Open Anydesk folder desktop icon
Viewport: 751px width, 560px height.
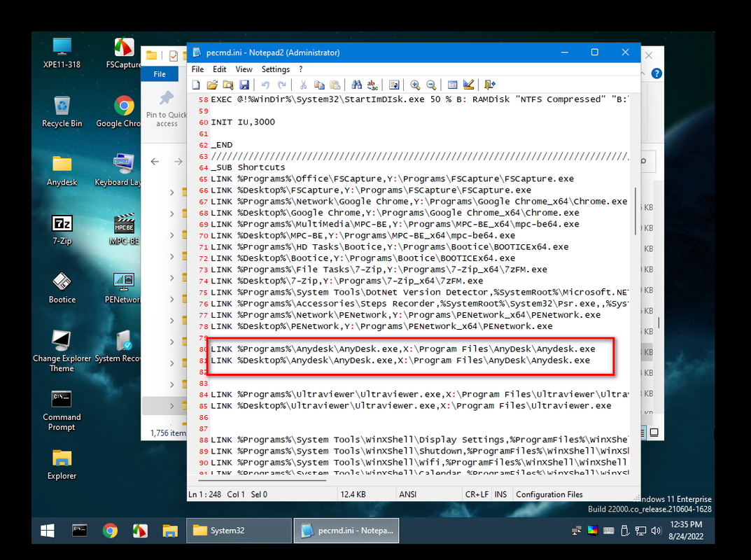click(62, 171)
